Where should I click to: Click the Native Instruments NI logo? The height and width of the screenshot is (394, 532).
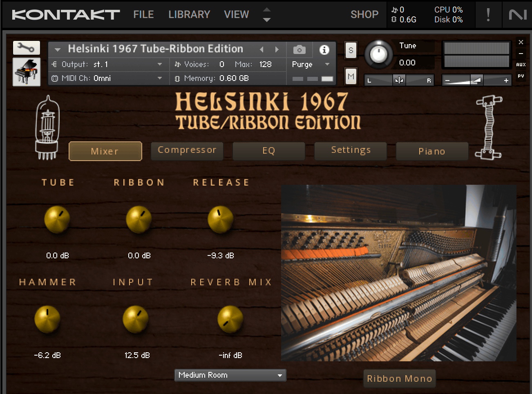tap(517, 15)
